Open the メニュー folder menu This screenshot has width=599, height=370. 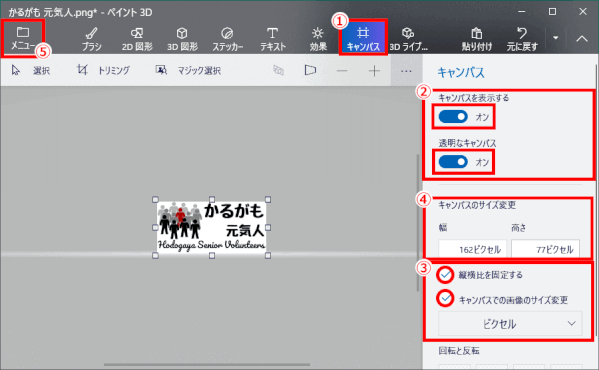click(23, 39)
